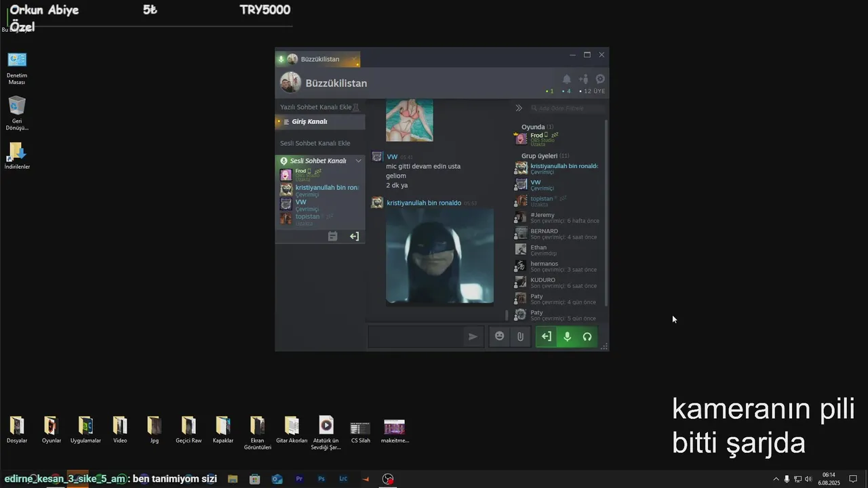Click Sesli Sohbet Kanalı Ekle
The image size is (868, 488).
pos(315,143)
